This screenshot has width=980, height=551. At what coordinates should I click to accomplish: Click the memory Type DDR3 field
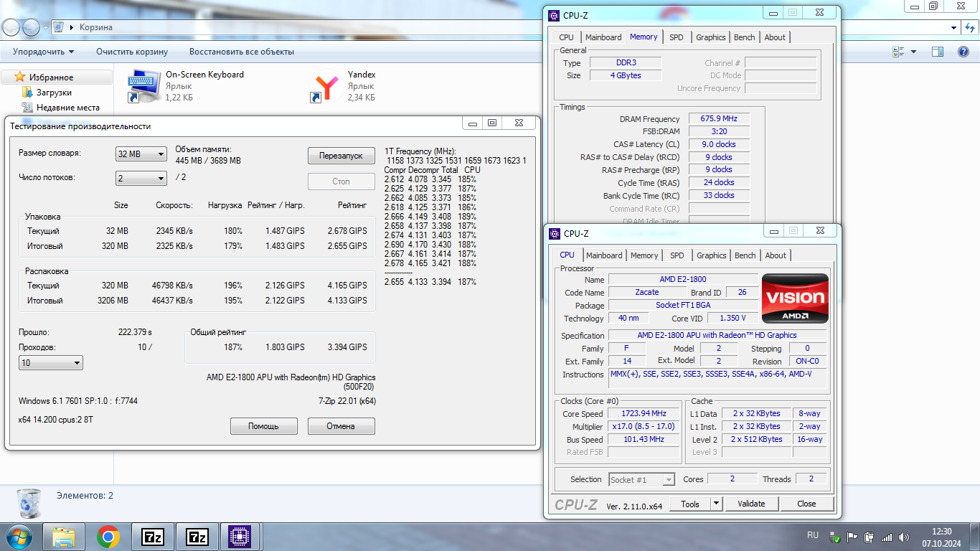click(626, 62)
